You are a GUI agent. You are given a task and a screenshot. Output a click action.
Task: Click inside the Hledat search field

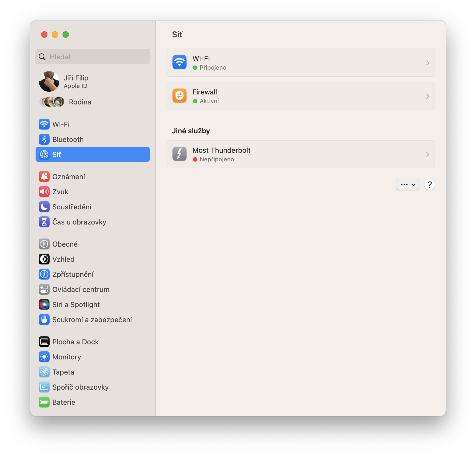[92, 57]
